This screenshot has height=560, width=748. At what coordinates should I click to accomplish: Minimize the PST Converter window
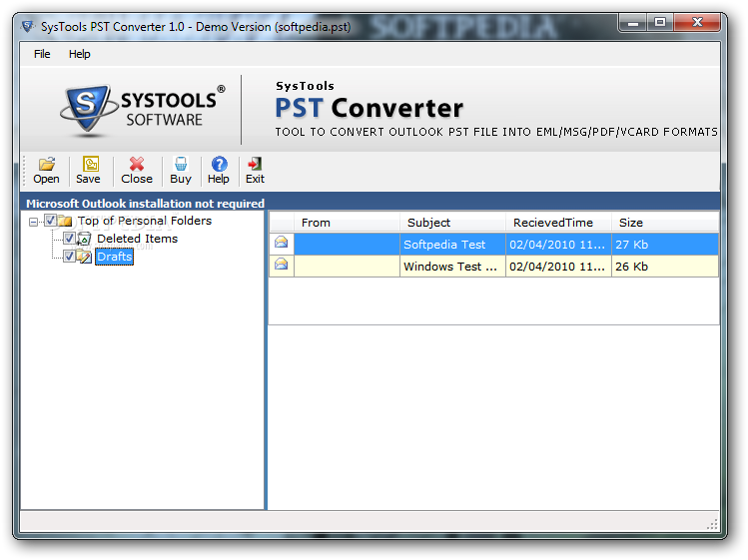click(x=633, y=22)
